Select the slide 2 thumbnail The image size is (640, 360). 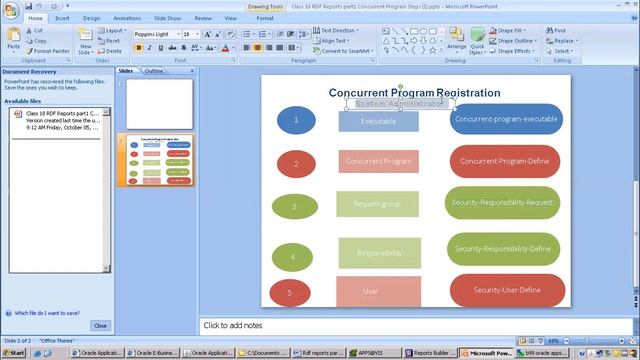159,160
